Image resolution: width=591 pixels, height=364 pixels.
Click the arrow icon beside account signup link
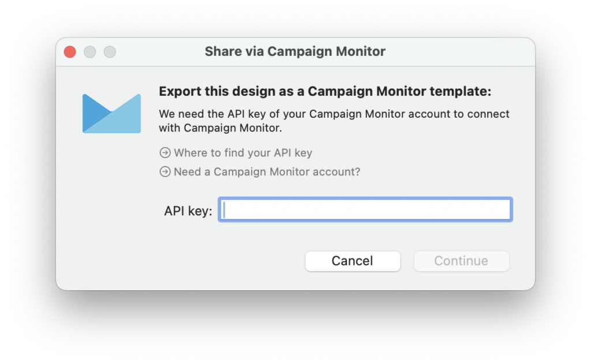click(164, 172)
